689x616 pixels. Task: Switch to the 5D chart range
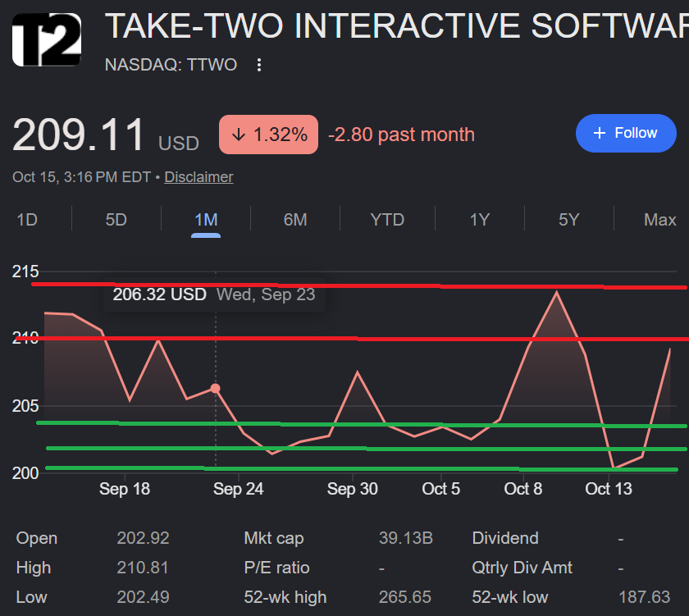[x=116, y=219]
